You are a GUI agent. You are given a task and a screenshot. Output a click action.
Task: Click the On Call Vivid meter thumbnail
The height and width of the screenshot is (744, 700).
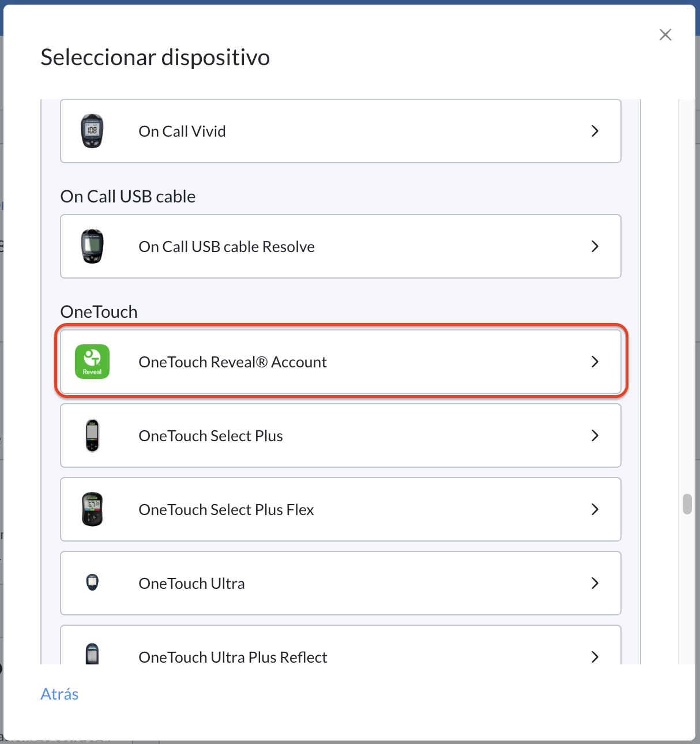[x=92, y=131]
